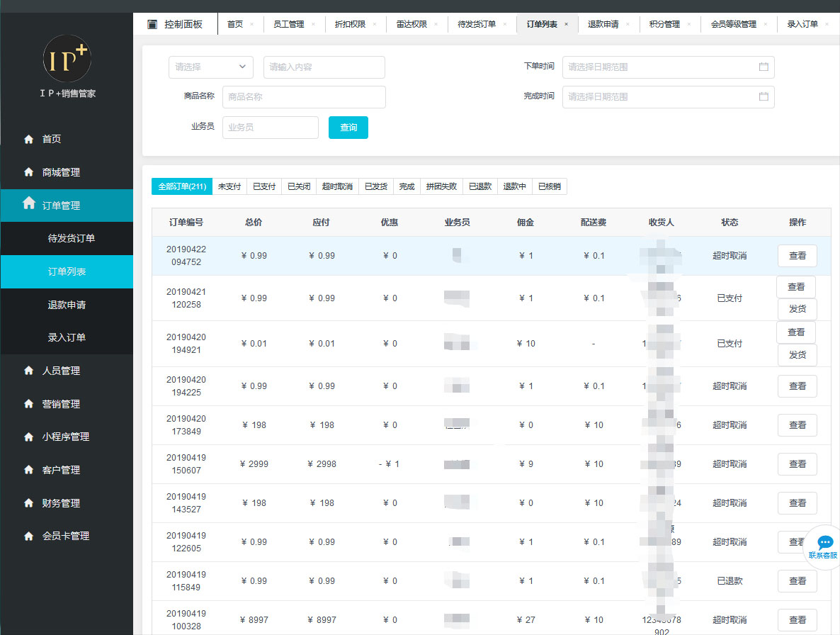
Task: Click the 商品名称 input field
Action: [304, 97]
